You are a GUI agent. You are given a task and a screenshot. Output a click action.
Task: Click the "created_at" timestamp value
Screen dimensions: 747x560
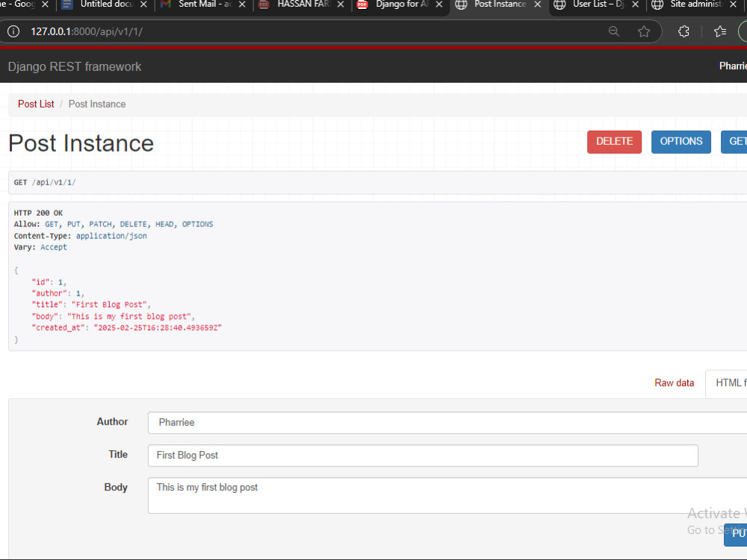click(x=158, y=328)
